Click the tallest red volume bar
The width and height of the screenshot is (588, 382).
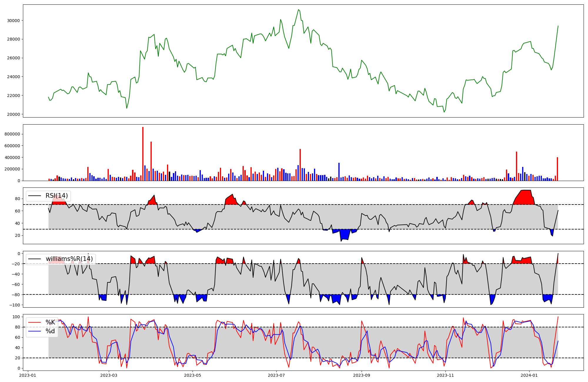click(x=143, y=154)
